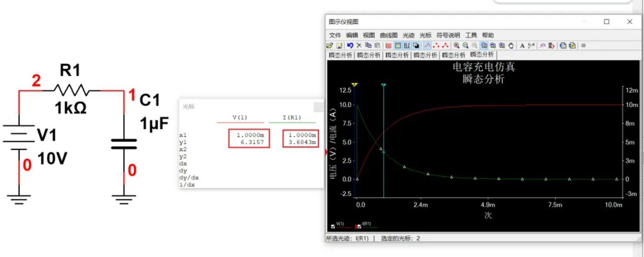Open the 曲线图 menu
The image size is (644, 257).
tap(388, 35)
